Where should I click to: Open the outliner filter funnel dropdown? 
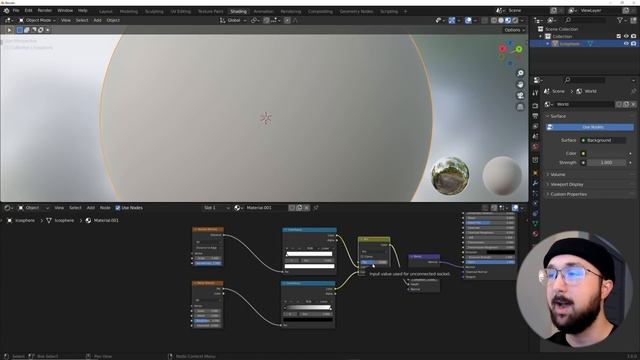[621, 20]
